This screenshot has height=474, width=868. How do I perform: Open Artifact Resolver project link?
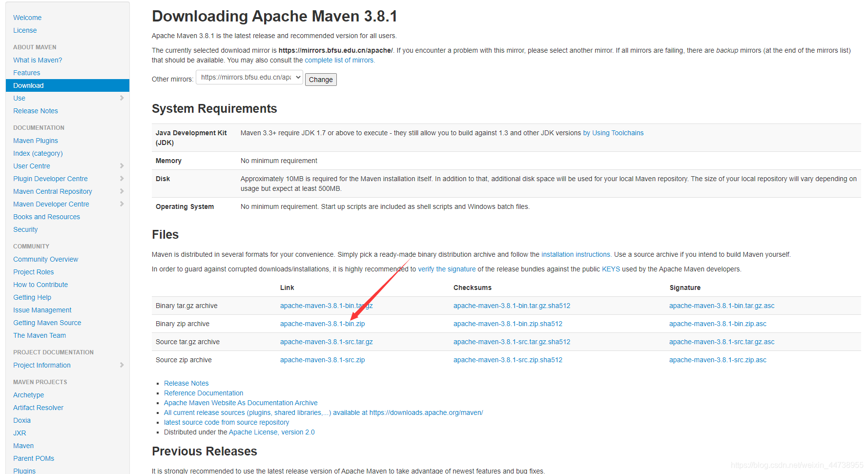click(39, 408)
